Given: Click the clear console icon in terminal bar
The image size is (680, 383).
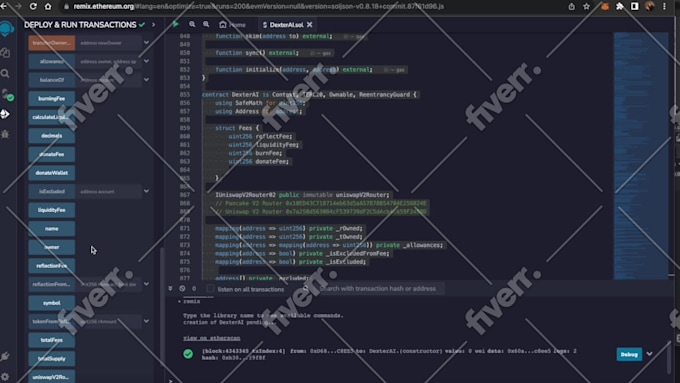Looking at the screenshot, I should point(182,288).
